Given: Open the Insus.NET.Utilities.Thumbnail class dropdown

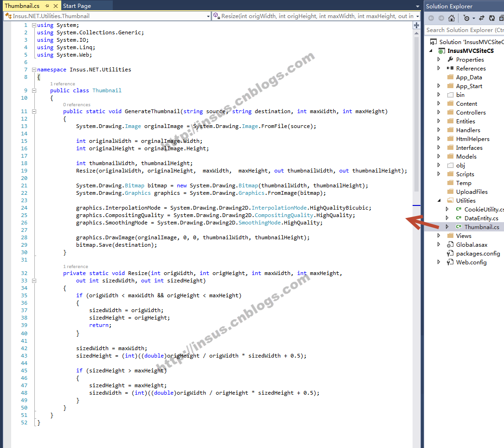Looking at the screenshot, I should [208, 16].
